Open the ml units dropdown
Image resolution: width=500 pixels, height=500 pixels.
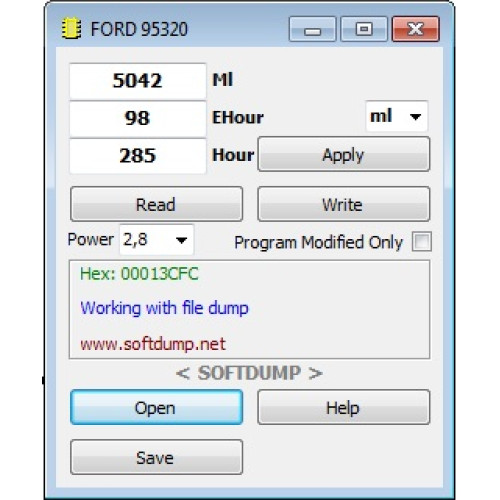(x=396, y=116)
